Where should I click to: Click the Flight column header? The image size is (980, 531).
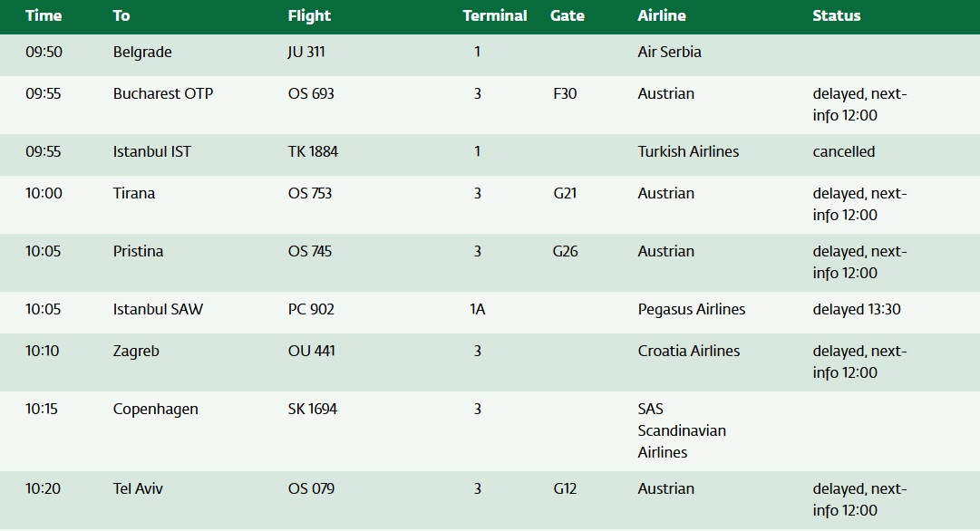click(309, 15)
